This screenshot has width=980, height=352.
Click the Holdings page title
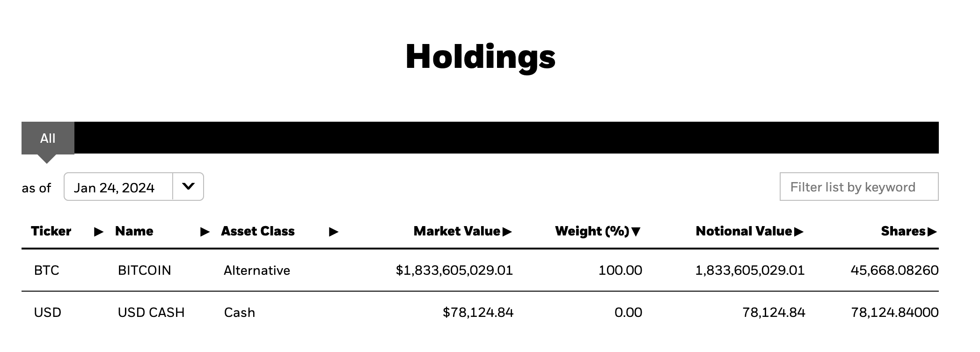coord(480,57)
